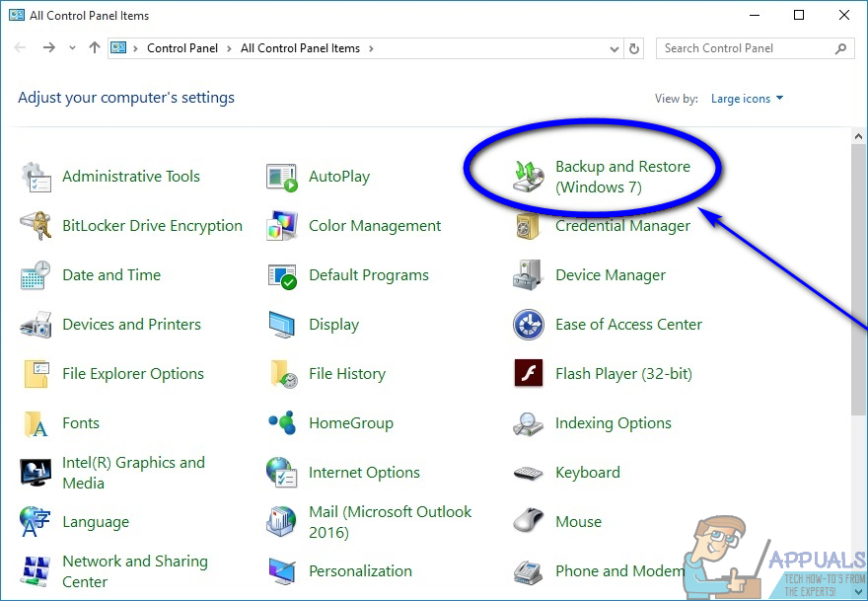The image size is (868, 601).
Task: Open the BitLocker Drive Encryption link
Action: [152, 226]
